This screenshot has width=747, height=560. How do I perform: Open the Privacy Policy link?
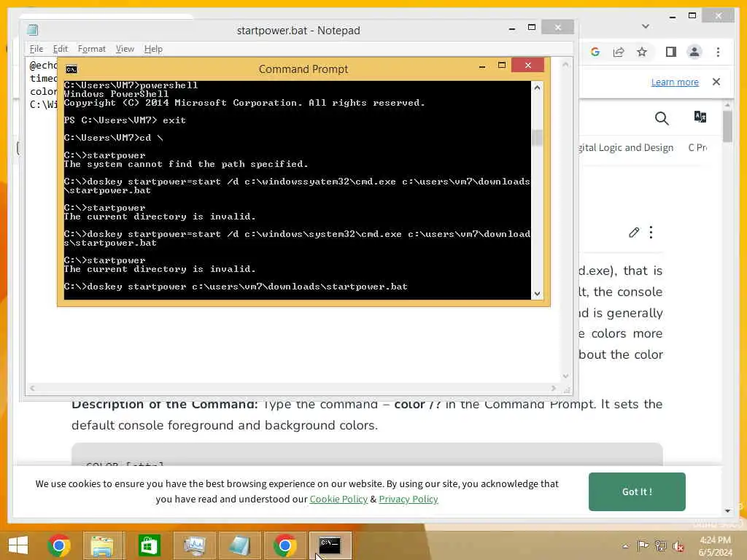[409, 499]
